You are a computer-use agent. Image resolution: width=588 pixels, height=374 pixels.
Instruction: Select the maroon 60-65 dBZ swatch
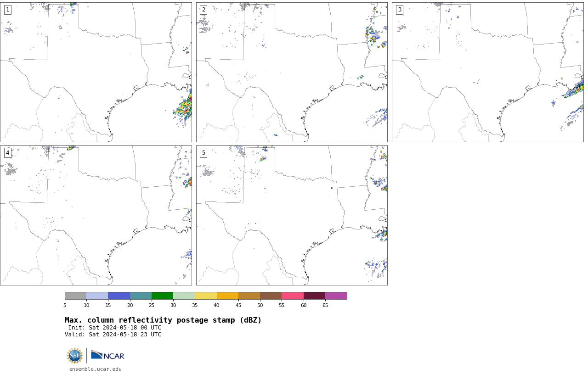click(314, 296)
